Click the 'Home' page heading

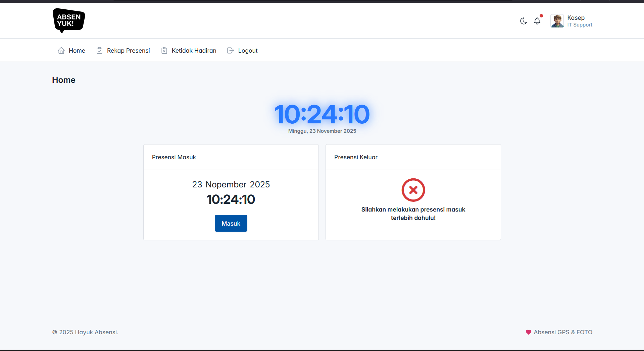point(64,80)
